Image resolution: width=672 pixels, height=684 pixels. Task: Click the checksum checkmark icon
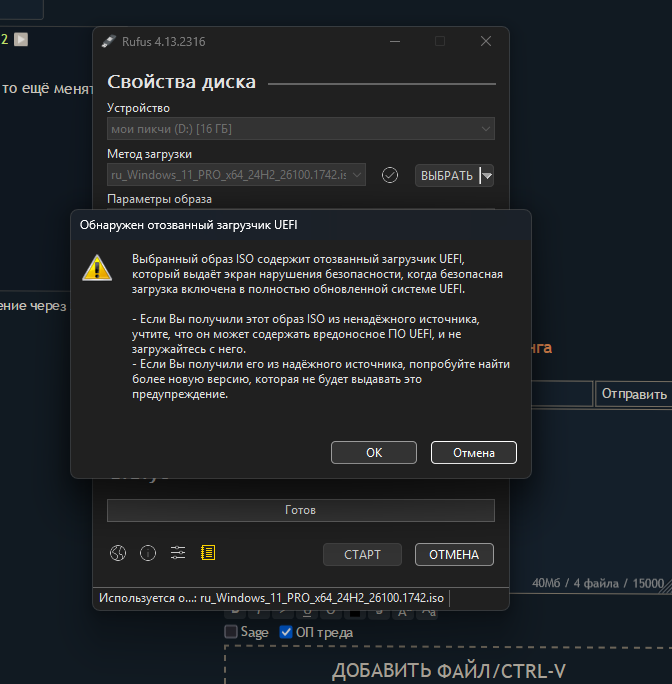[x=390, y=175]
